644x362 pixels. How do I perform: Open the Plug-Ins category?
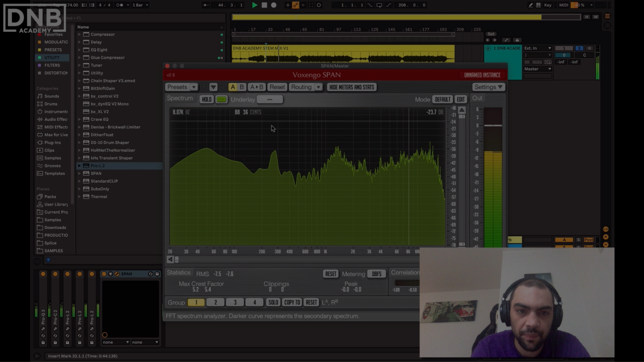[x=52, y=143]
